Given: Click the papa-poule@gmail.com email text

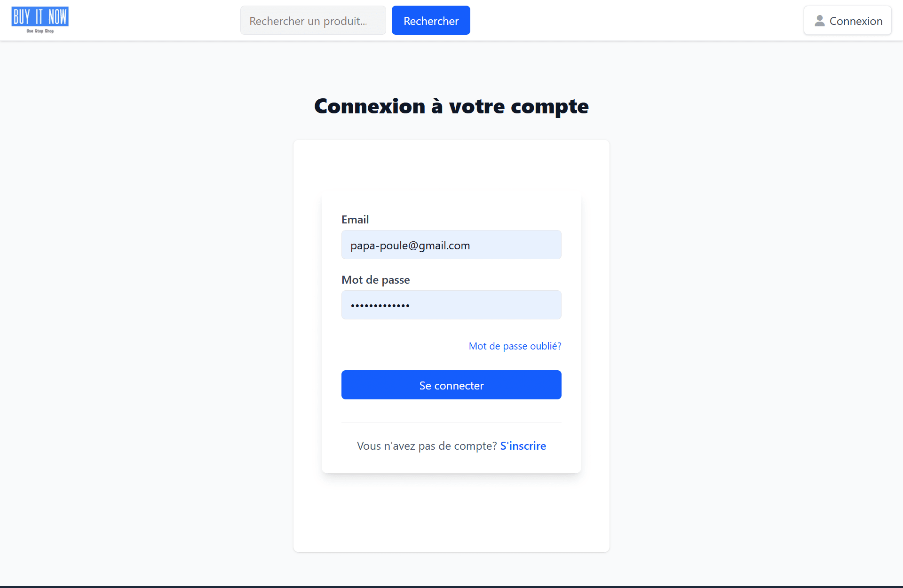Looking at the screenshot, I should click(x=410, y=246).
